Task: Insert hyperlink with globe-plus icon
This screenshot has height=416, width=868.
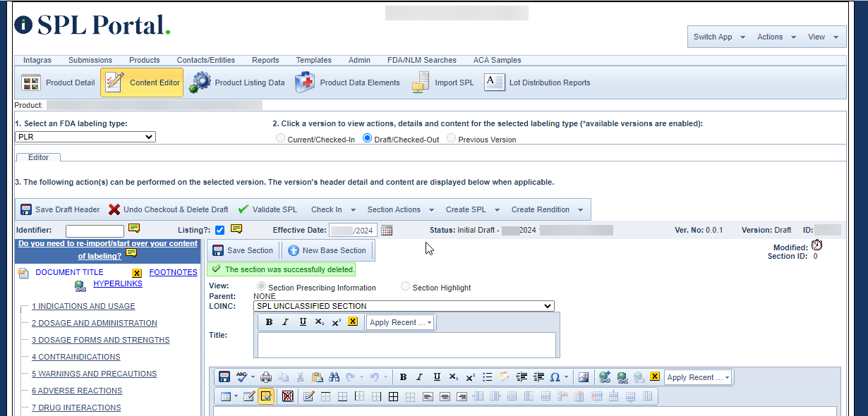Action: click(x=605, y=377)
